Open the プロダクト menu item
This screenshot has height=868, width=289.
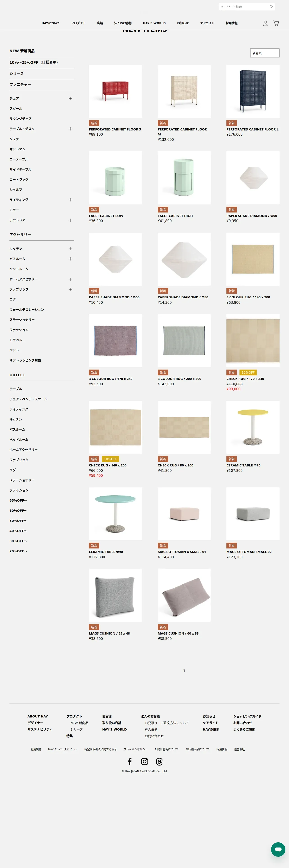click(x=78, y=23)
